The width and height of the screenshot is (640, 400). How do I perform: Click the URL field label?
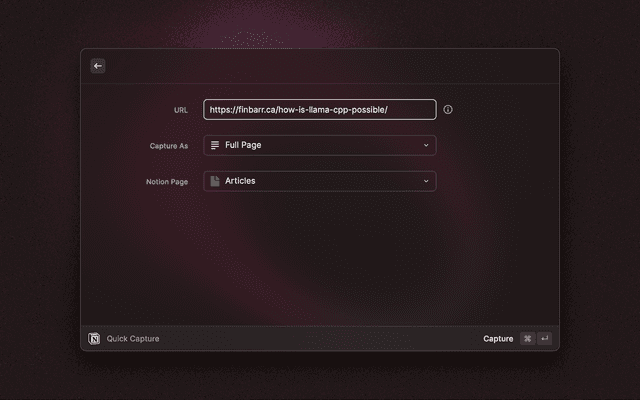pyautogui.click(x=181, y=110)
